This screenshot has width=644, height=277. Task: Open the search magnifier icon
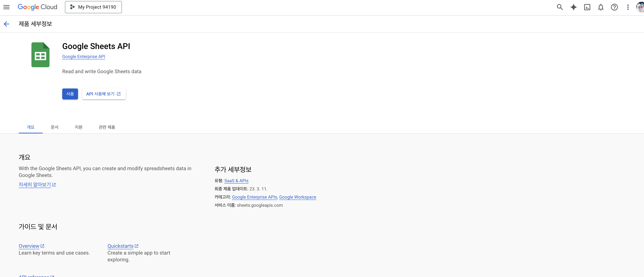pyautogui.click(x=560, y=7)
